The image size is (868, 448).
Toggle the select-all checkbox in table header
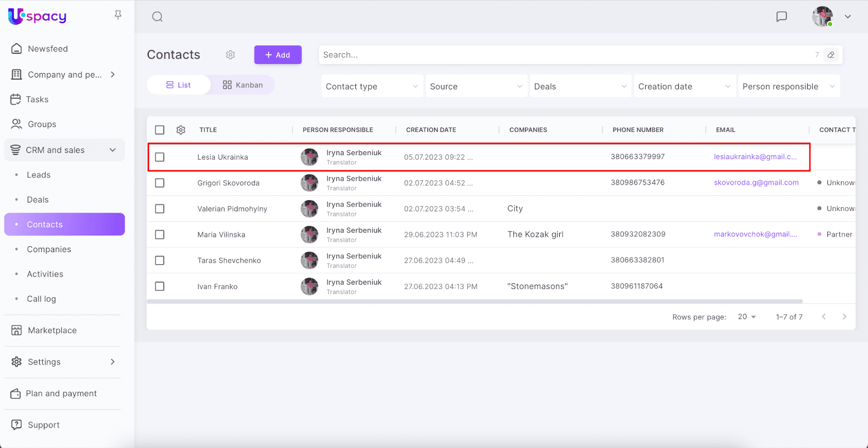pyautogui.click(x=159, y=130)
